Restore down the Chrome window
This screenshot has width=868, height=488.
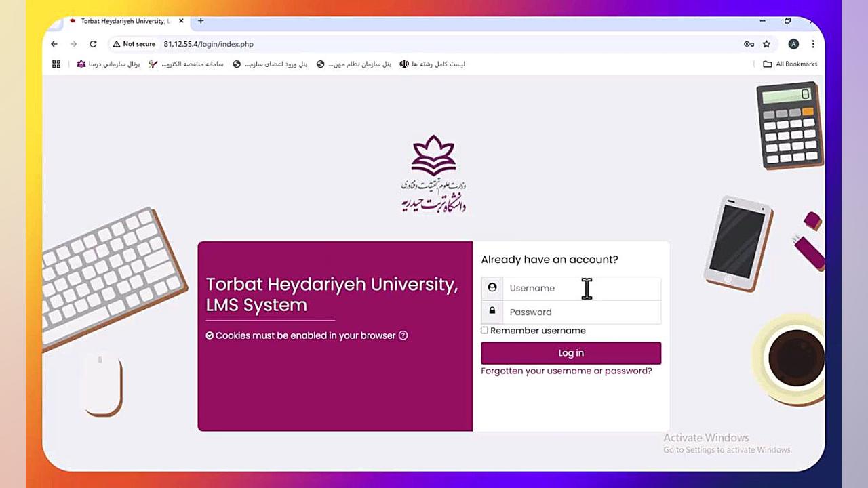point(787,21)
